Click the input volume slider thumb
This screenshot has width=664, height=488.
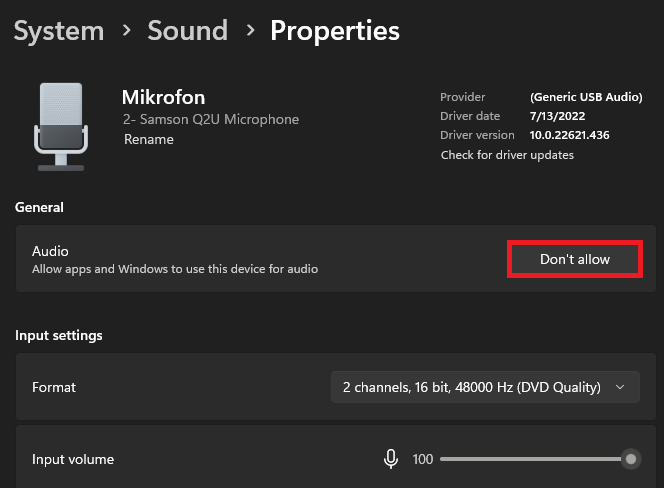click(630, 459)
